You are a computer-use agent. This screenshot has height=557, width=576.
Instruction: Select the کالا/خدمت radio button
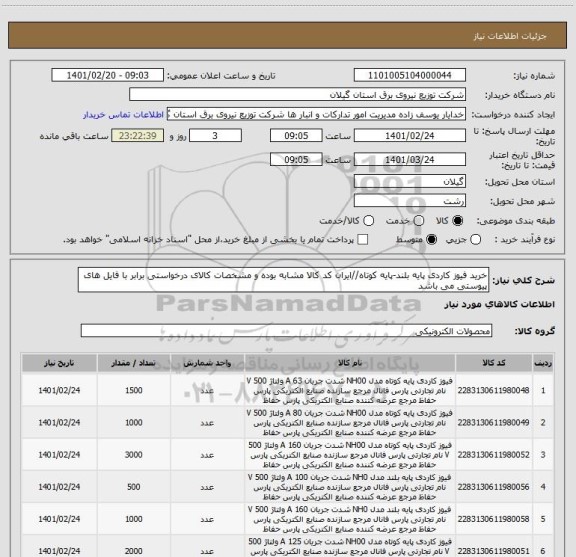pos(368,220)
